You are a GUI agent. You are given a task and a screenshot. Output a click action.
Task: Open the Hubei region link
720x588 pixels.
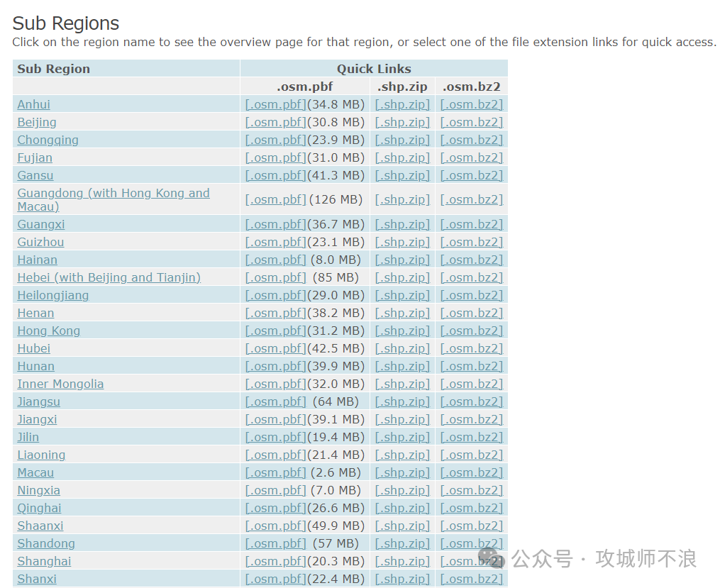pyautogui.click(x=33, y=349)
